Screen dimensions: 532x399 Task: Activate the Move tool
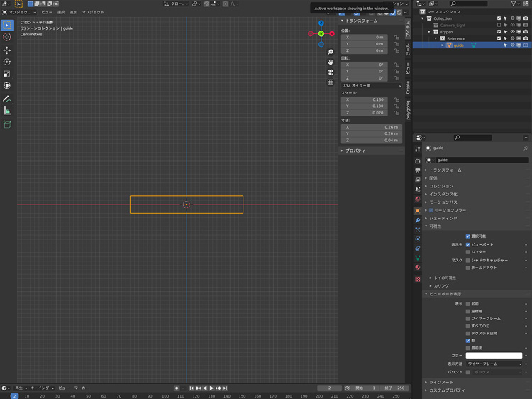point(7,50)
